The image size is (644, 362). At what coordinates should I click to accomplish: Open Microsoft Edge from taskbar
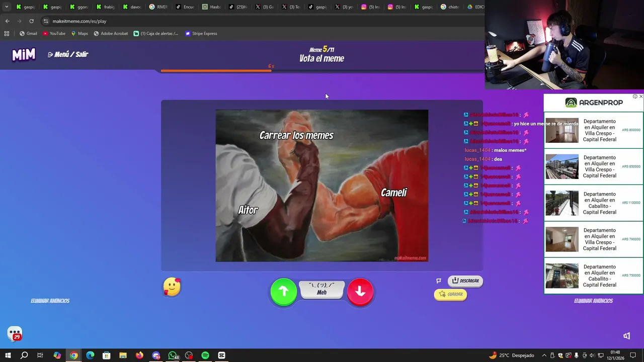[x=90, y=355]
